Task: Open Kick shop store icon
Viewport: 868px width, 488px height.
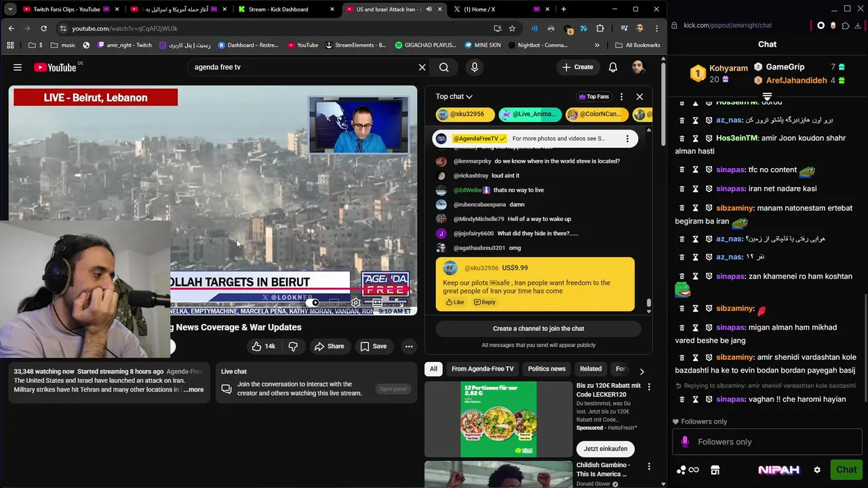Action: pos(715,470)
